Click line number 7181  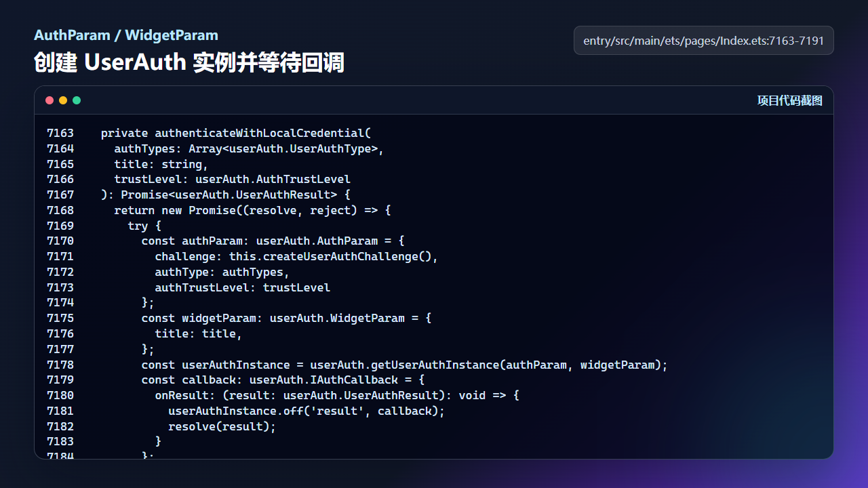[60, 411]
